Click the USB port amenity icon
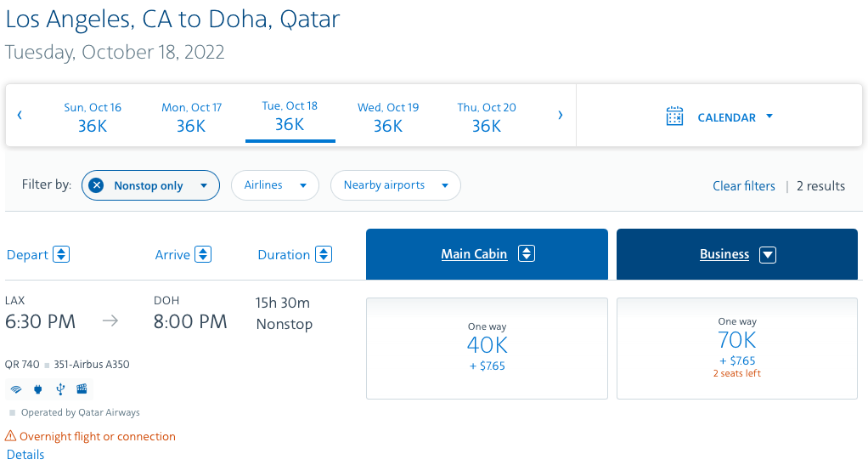Viewport: 868px width, 465px height. coord(59,389)
